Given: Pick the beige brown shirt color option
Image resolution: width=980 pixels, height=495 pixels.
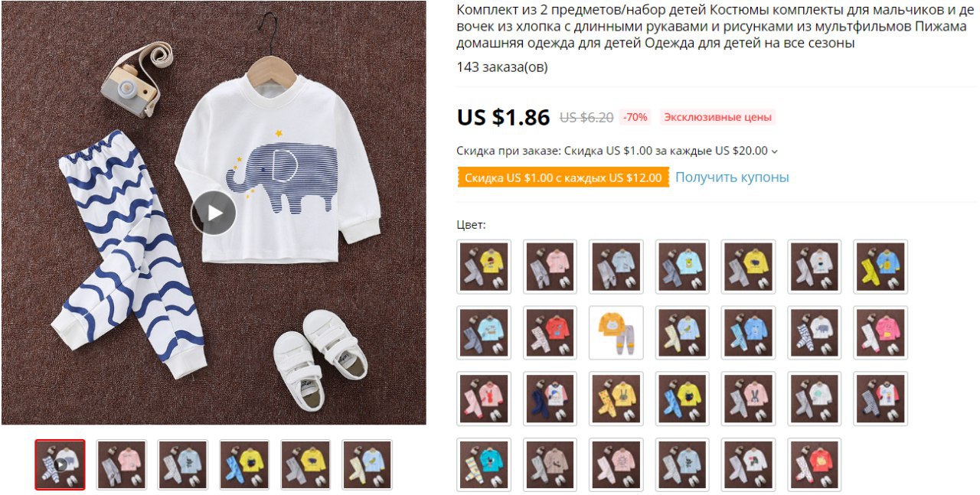Looking at the screenshot, I should pyautogui.click(x=550, y=464).
